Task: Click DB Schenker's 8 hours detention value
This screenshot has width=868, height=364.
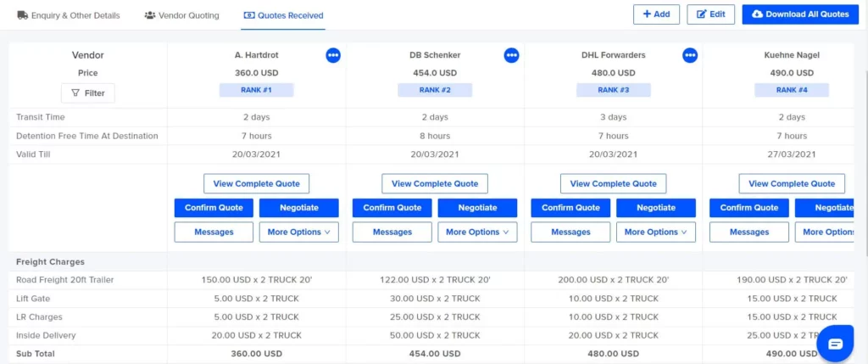Action: 435,136
